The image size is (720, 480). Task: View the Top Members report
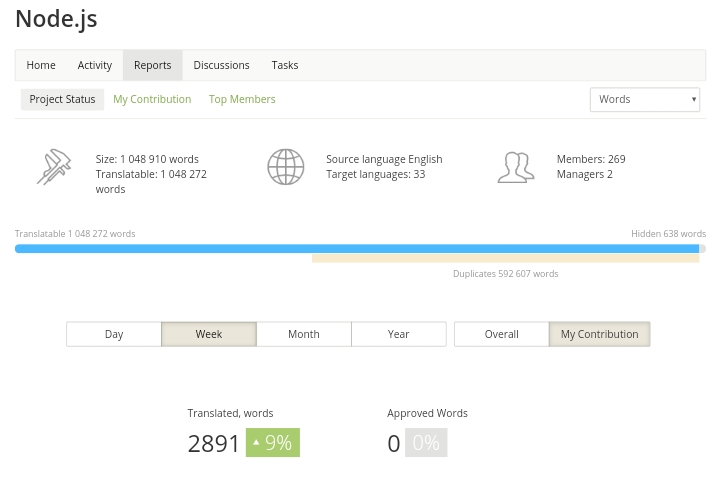[x=242, y=99]
